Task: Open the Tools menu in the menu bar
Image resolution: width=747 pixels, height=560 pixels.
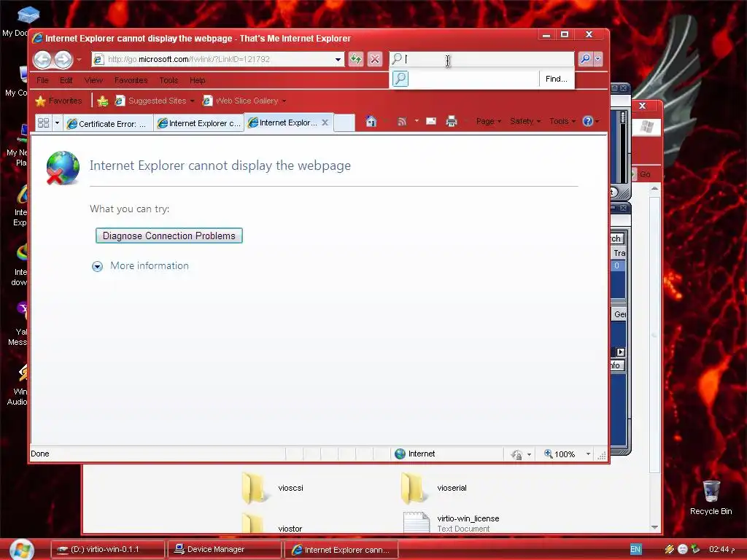Action: pos(169,80)
